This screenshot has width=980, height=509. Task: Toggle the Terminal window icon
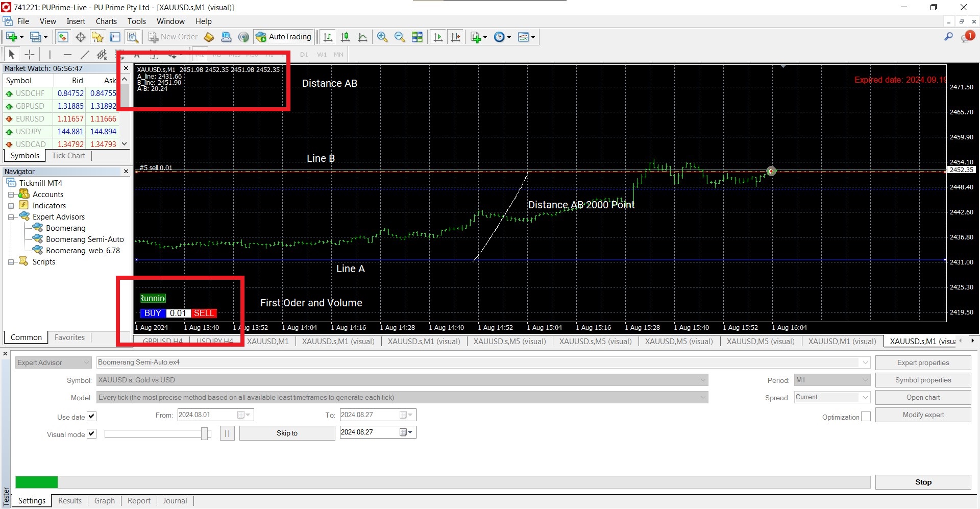[115, 37]
